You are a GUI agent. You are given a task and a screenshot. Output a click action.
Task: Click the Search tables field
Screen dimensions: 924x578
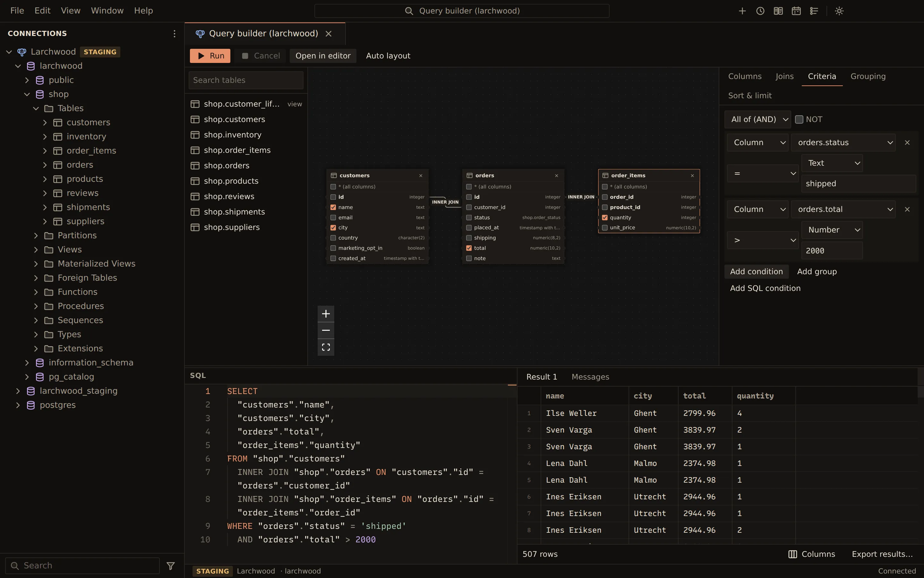246,80
